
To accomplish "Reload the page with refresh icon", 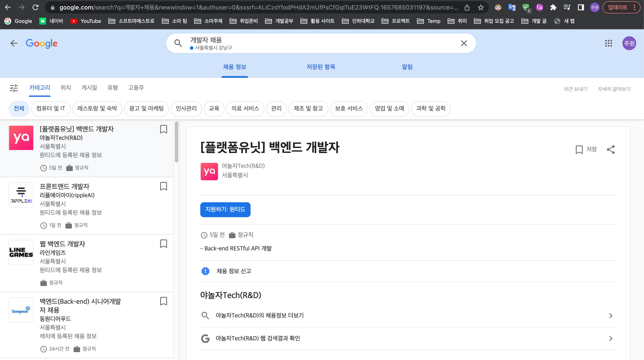I will (35, 8).
